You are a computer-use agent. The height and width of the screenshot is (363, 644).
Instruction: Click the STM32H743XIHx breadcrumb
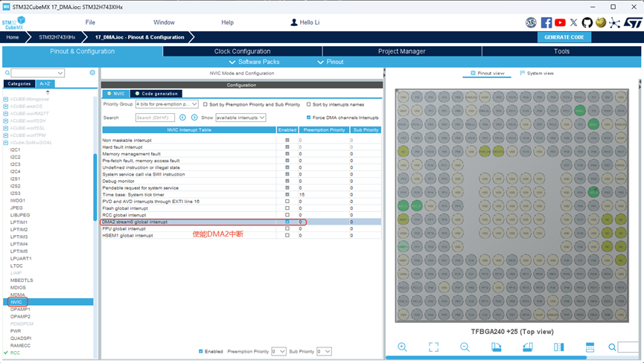pyautogui.click(x=57, y=37)
